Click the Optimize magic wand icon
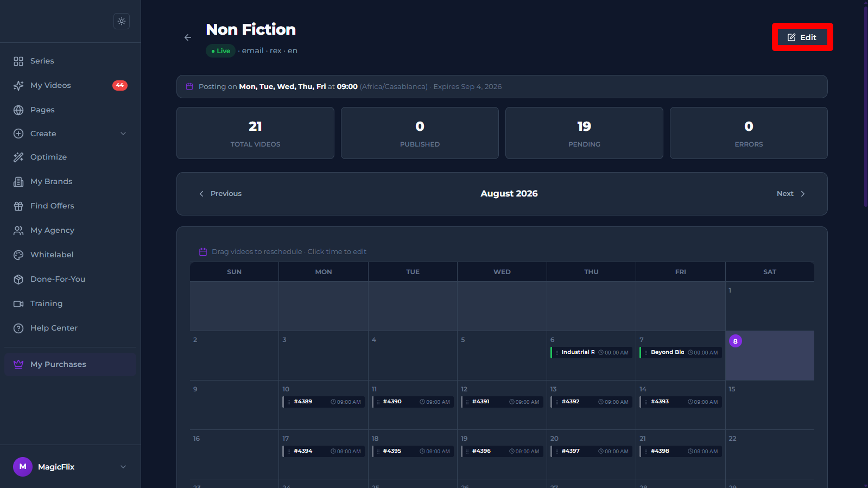 pos(18,157)
